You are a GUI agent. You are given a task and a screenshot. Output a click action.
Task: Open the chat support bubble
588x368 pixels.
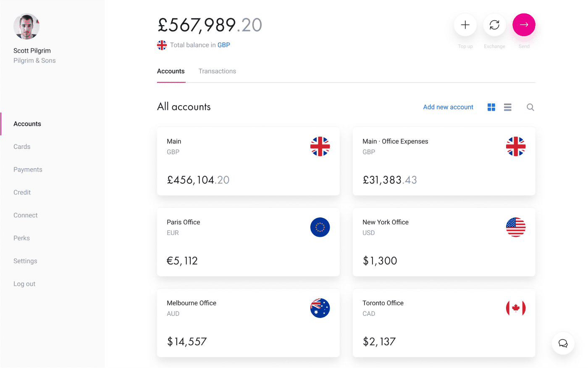[563, 343]
